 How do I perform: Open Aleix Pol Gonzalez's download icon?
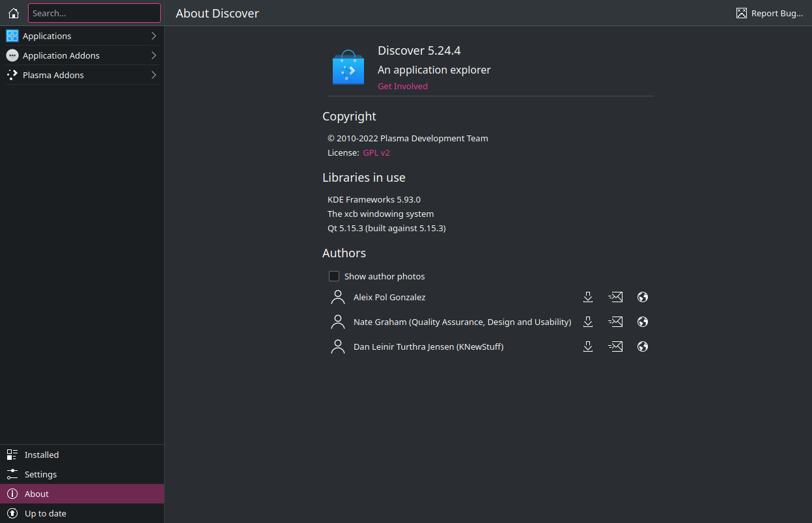point(588,297)
